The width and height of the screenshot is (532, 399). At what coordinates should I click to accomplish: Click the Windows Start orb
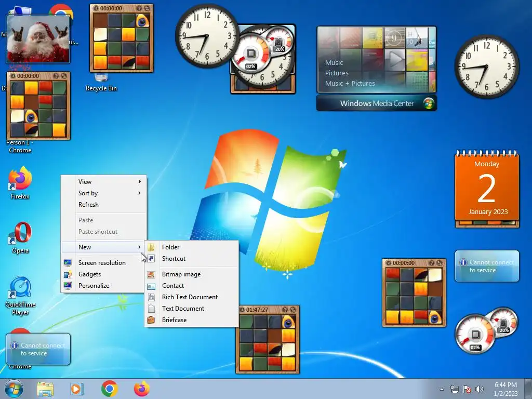[14, 389]
